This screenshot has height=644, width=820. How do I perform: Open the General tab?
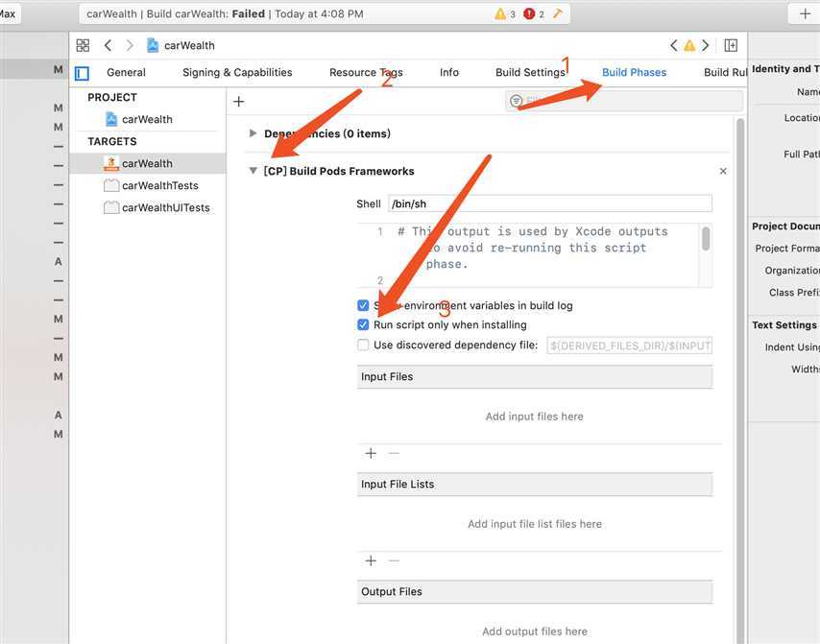click(126, 73)
